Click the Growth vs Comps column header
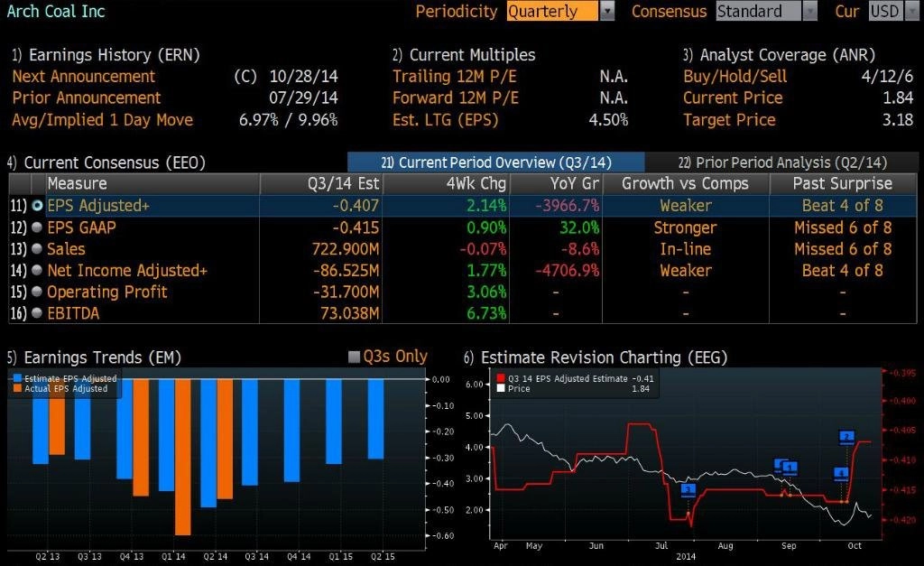 click(x=686, y=184)
